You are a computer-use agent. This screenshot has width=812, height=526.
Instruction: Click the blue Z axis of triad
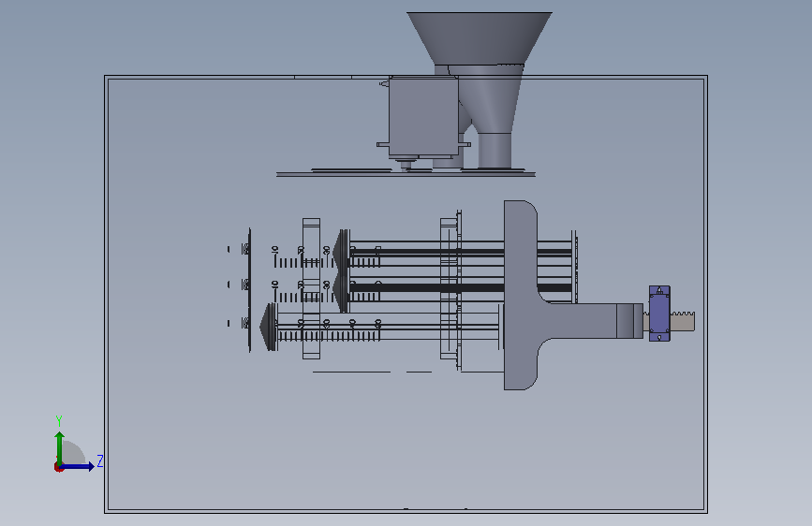77,466
